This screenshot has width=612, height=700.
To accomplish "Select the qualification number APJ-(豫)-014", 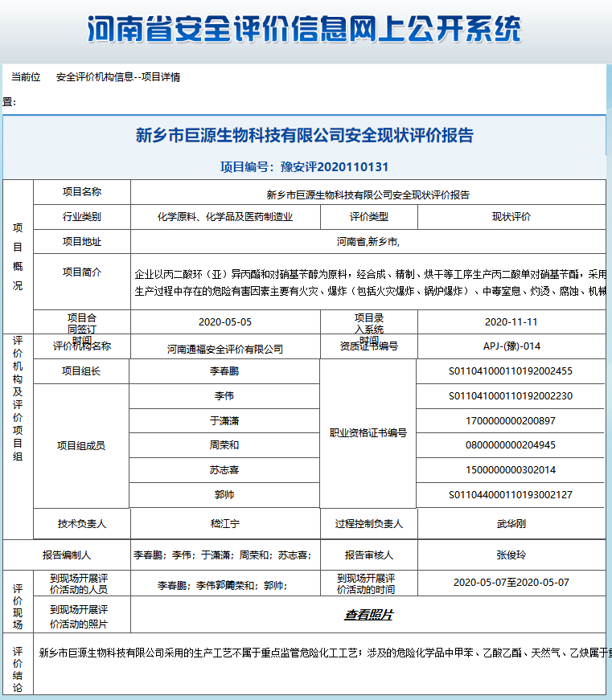I will click(x=511, y=346).
